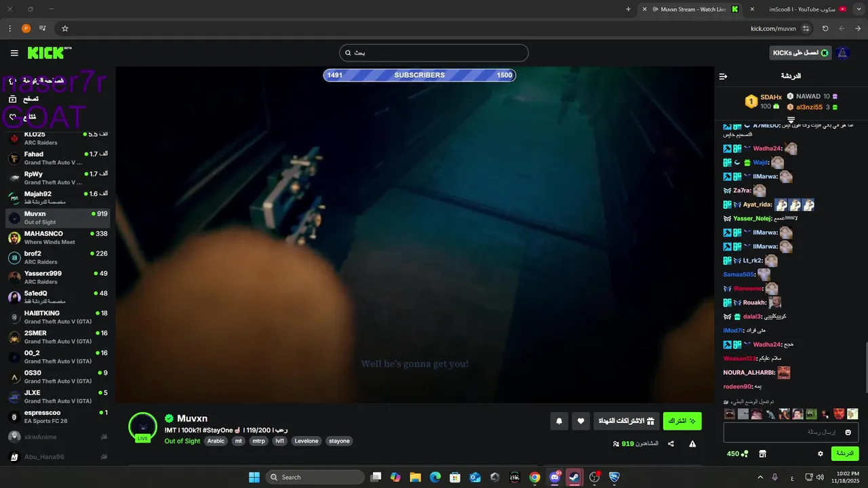Open Steam from the taskbar
868x488 pixels.
pyautogui.click(x=574, y=477)
